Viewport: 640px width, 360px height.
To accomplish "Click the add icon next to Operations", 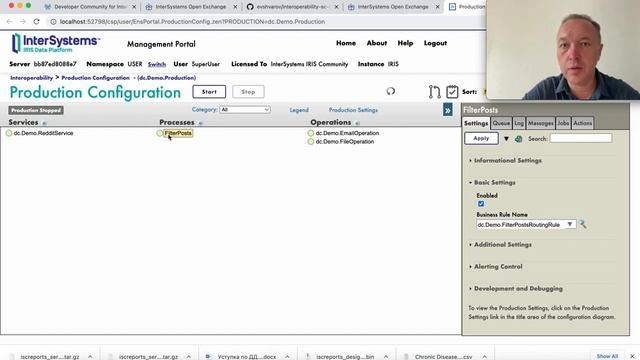I will point(357,123).
